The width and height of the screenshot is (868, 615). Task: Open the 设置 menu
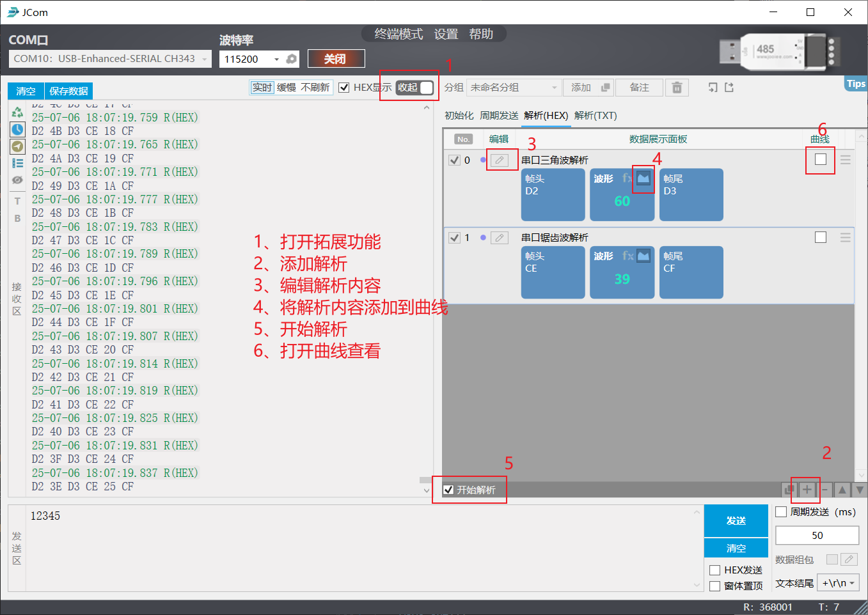click(x=446, y=35)
